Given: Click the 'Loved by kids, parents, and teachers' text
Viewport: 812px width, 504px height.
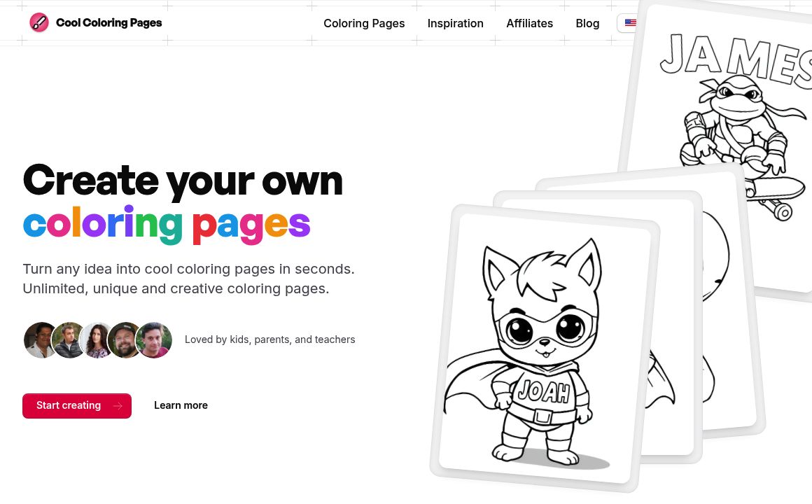Looking at the screenshot, I should click(x=270, y=339).
